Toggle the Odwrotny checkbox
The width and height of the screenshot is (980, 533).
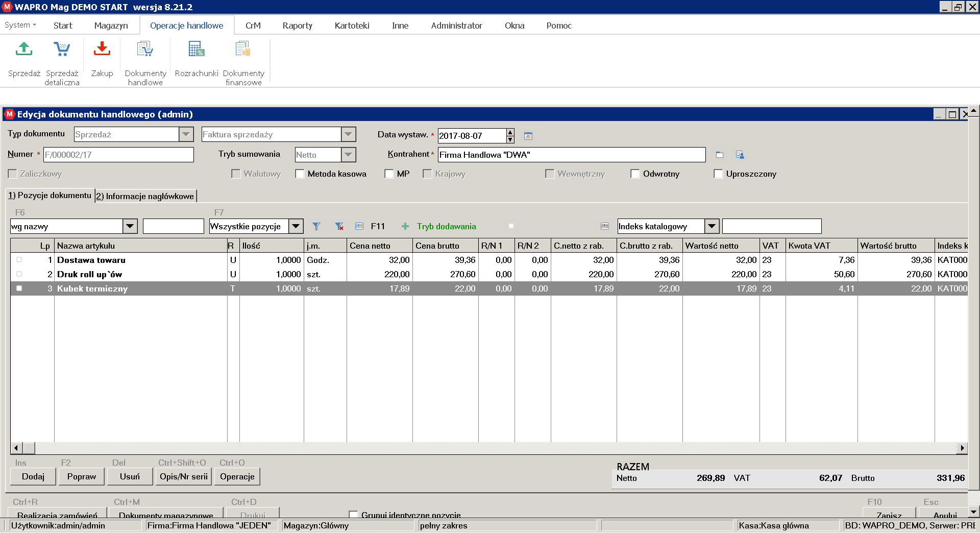635,174
